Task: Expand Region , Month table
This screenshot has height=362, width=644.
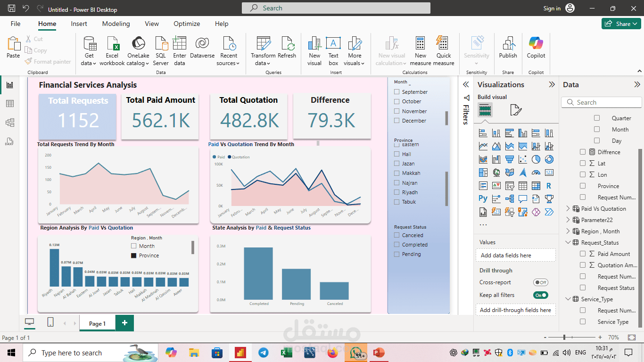Action: [x=568, y=231]
